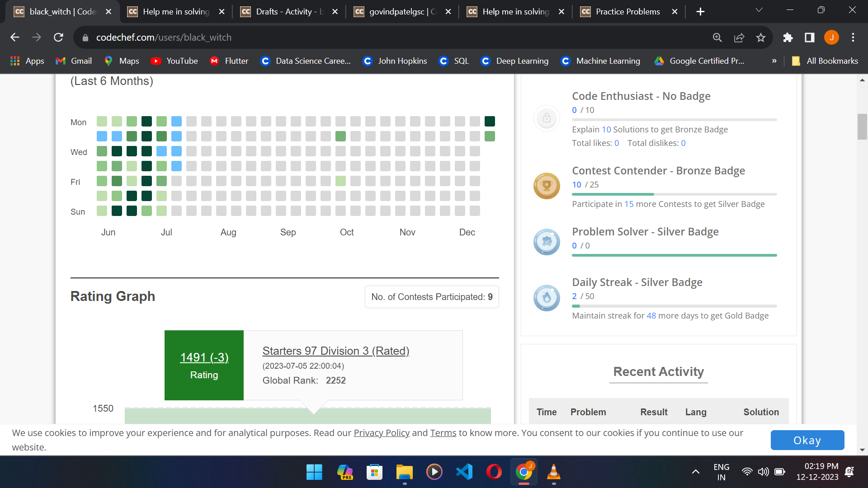
Task: Accept cookies with the Okay button
Action: [807, 440]
